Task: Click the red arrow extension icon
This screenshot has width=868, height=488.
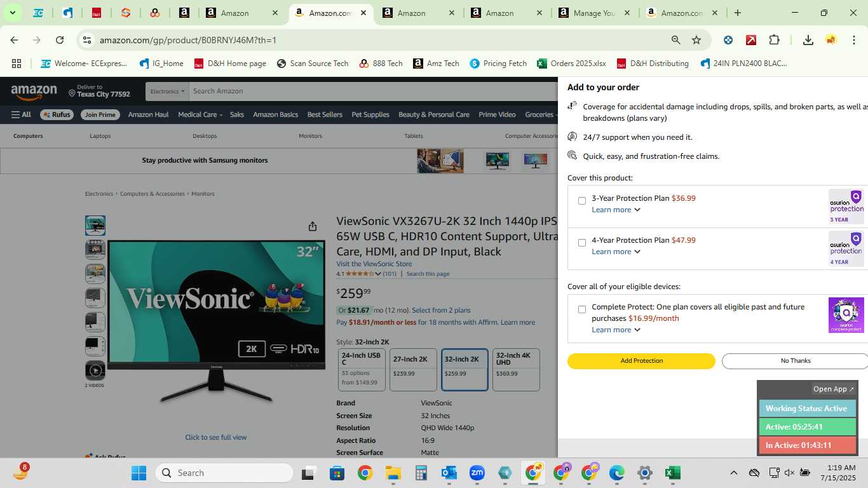Action: [x=751, y=40]
